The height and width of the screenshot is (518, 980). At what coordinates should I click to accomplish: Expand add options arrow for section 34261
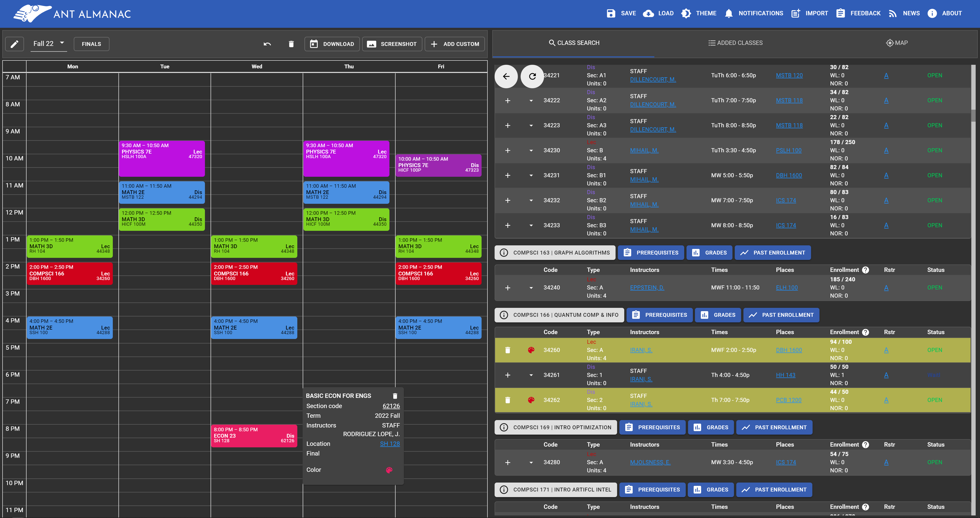point(531,375)
